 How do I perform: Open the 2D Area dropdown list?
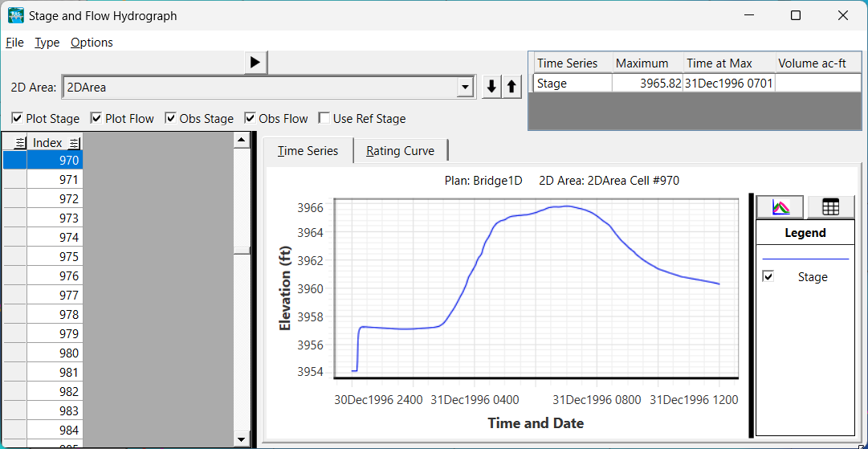pos(464,88)
